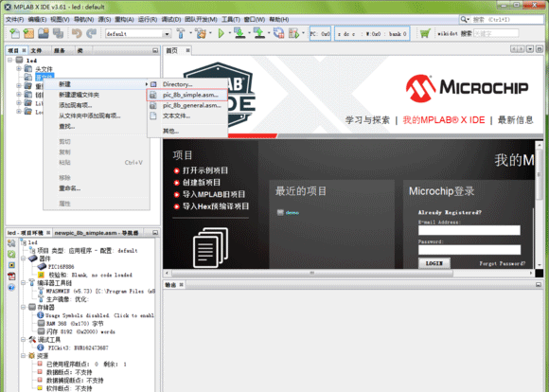Click the green Run Project arrow

[221, 34]
